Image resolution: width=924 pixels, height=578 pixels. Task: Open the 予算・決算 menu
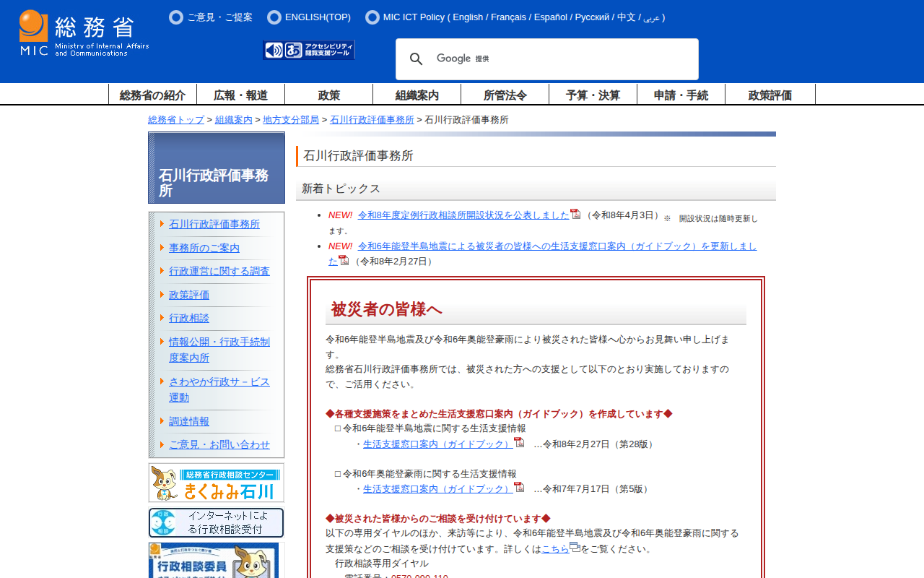593,95
